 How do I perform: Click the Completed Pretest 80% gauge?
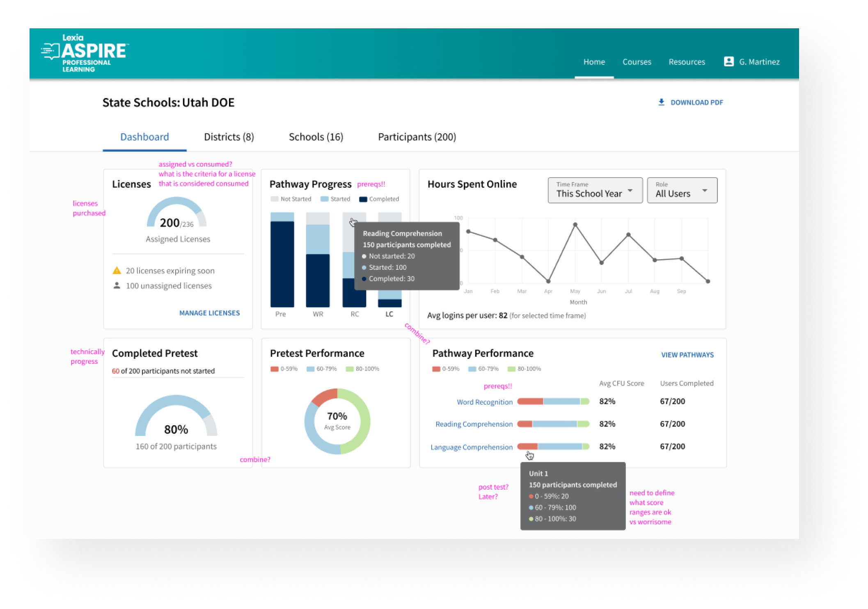tap(176, 415)
